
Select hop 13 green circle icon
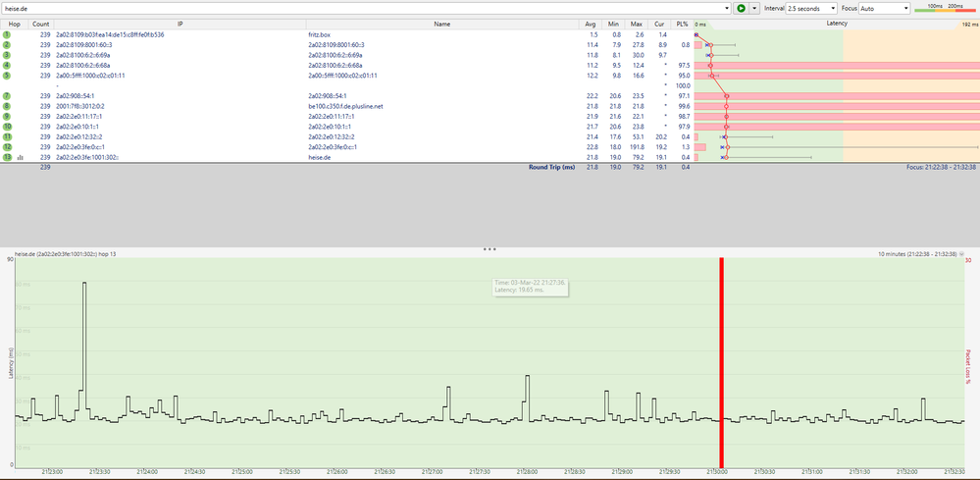pyautogui.click(x=7, y=157)
